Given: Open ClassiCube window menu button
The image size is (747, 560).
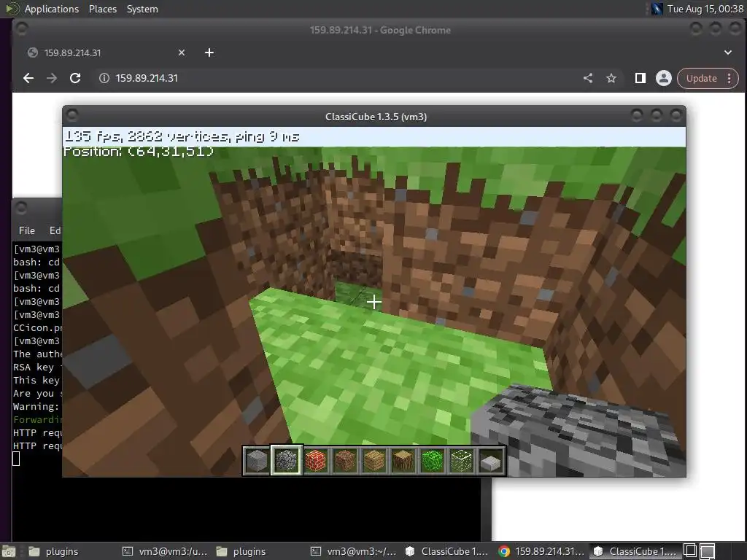Looking at the screenshot, I should (72, 116).
